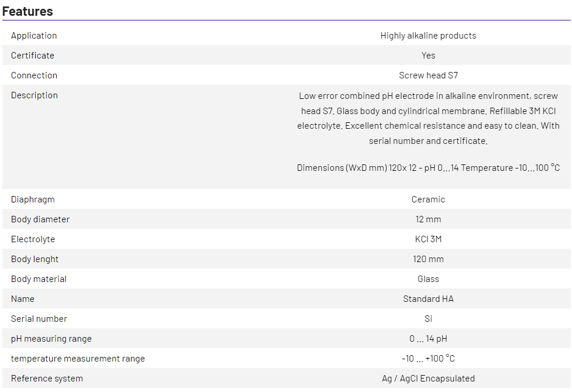This screenshot has height=392, width=572.
Task: Click the 'Ag / AgCl Encapsulated' value
Action: point(428,379)
